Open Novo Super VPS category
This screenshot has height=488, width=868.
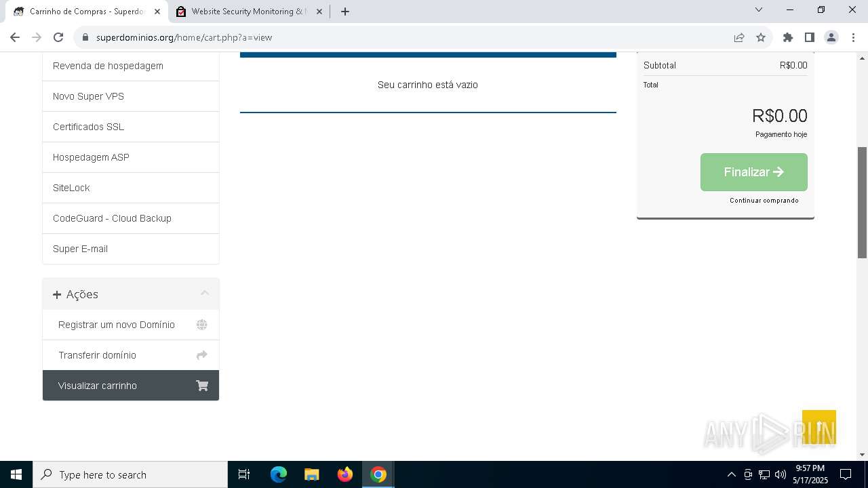coord(131,96)
